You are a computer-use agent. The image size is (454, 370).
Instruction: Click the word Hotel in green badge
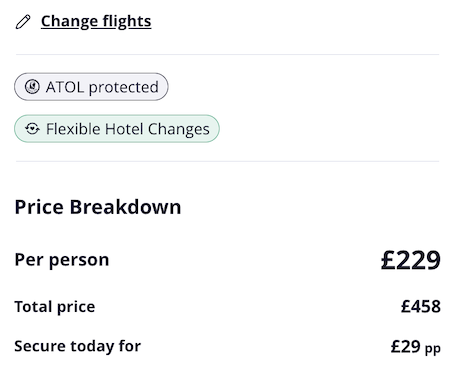[x=124, y=129]
